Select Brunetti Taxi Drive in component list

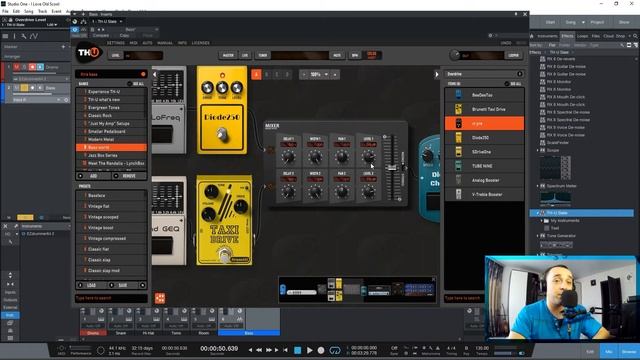484,109
